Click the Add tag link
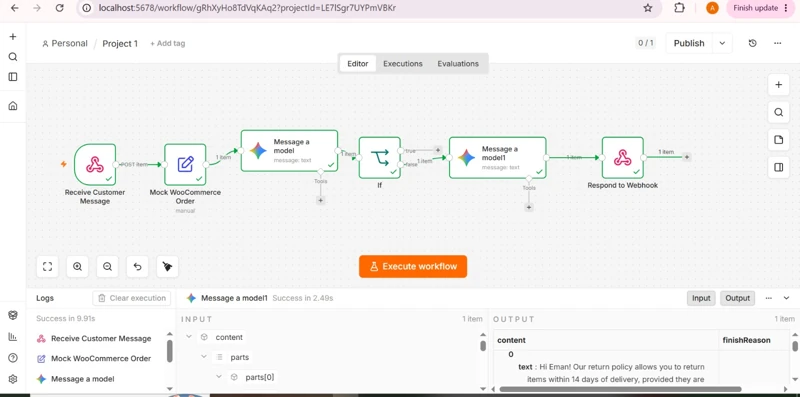This screenshot has width=800, height=397. click(x=167, y=43)
